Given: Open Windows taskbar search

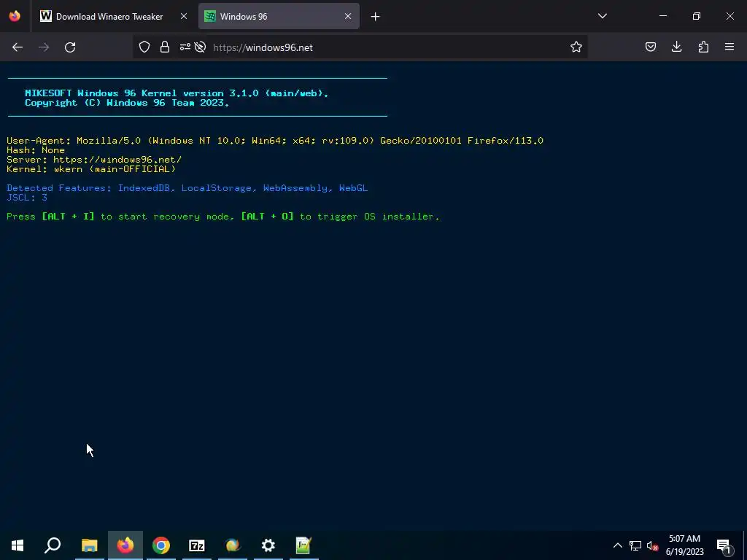Looking at the screenshot, I should coord(53,545).
